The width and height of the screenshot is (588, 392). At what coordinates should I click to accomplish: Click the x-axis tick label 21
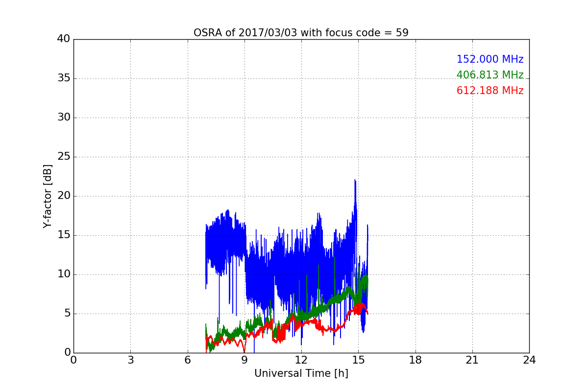click(x=472, y=360)
